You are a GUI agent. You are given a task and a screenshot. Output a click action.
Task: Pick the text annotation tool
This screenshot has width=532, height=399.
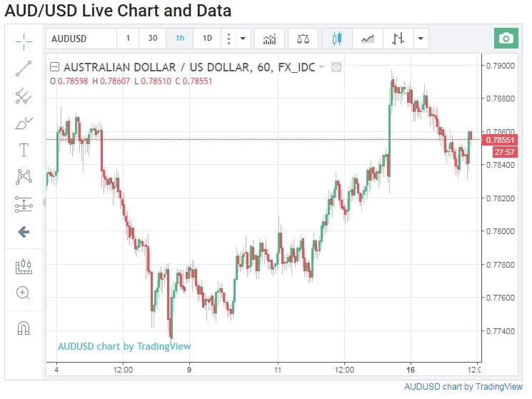(x=24, y=150)
